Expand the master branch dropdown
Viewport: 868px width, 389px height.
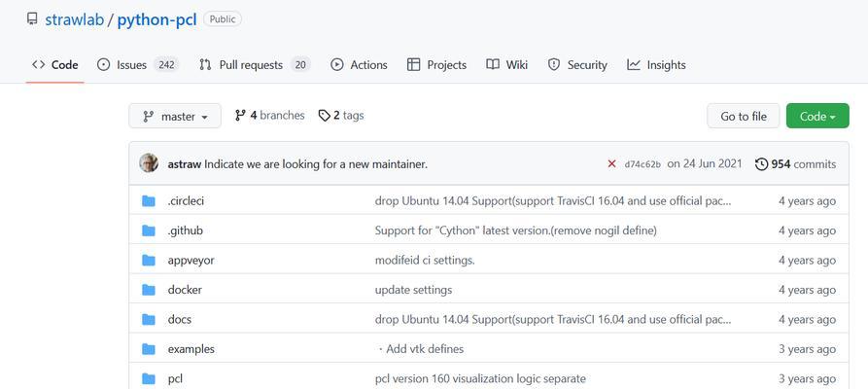[x=175, y=116]
